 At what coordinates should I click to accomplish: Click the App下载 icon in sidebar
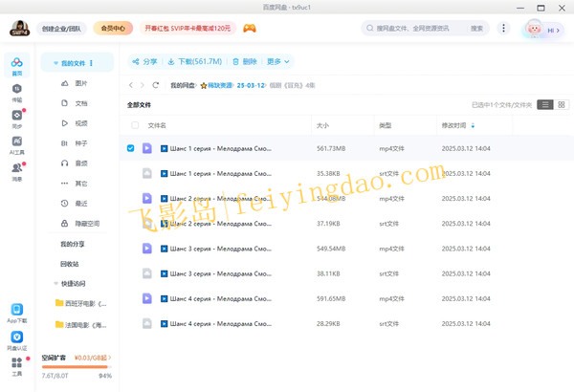click(17, 310)
